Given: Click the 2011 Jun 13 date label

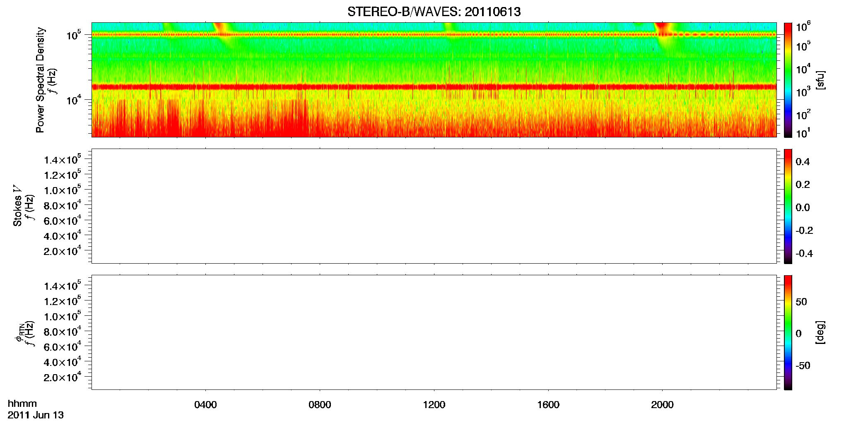Looking at the screenshot, I should pyautogui.click(x=36, y=415).
